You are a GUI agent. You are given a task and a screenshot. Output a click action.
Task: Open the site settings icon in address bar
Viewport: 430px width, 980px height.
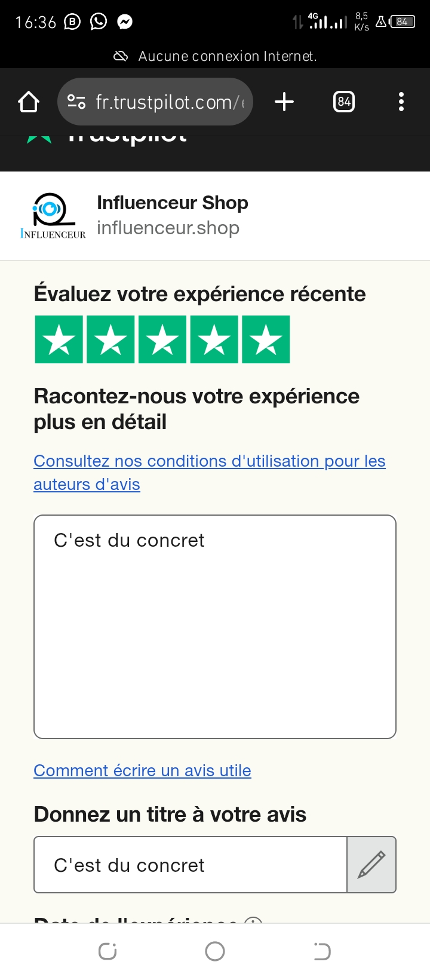tap(76, 102)
